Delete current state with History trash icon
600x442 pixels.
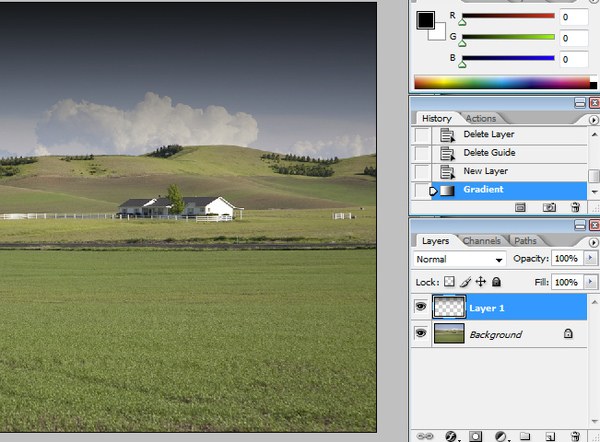coord(575,207)
